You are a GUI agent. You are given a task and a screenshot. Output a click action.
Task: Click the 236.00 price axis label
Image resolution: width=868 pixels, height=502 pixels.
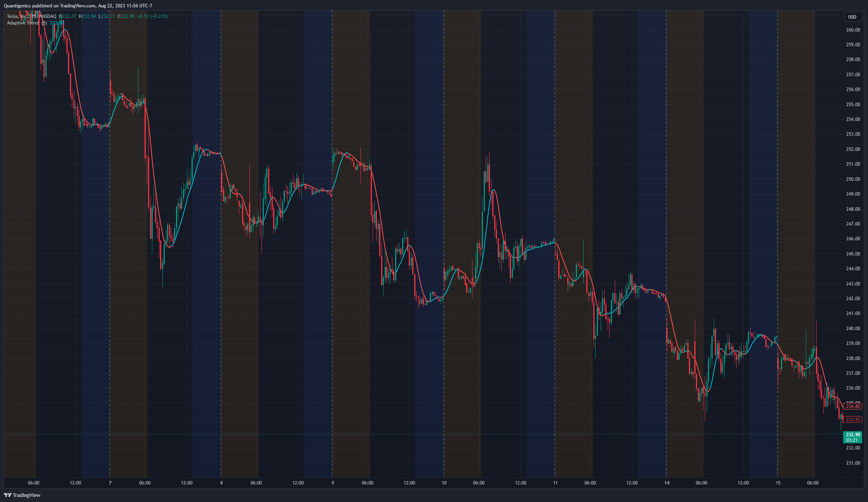853,388
